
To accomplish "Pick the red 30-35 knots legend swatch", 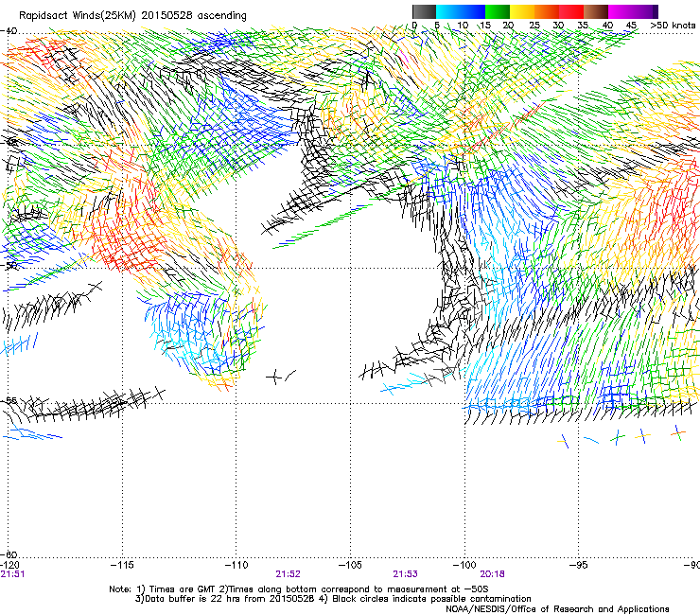I will [571, 11].
